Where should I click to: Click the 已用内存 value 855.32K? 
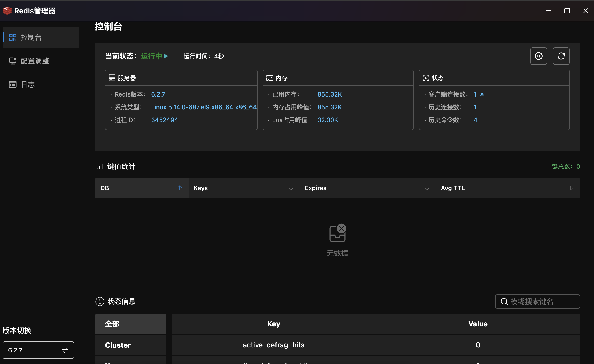point(330,94)
